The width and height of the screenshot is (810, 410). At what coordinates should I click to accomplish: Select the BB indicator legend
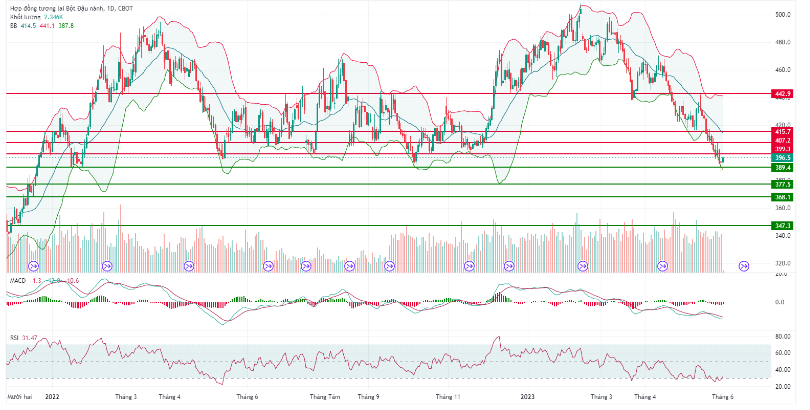(14, 26)
